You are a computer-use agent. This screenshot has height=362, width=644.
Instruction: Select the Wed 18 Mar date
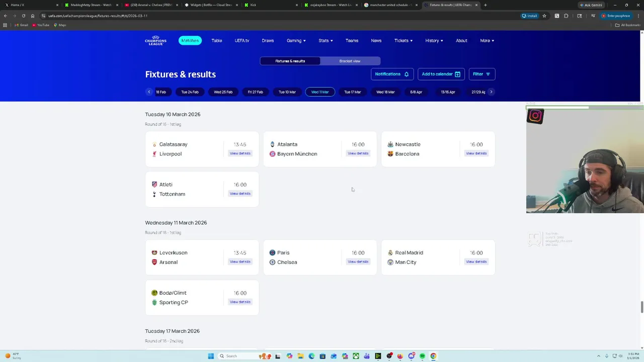click(385, 92)
